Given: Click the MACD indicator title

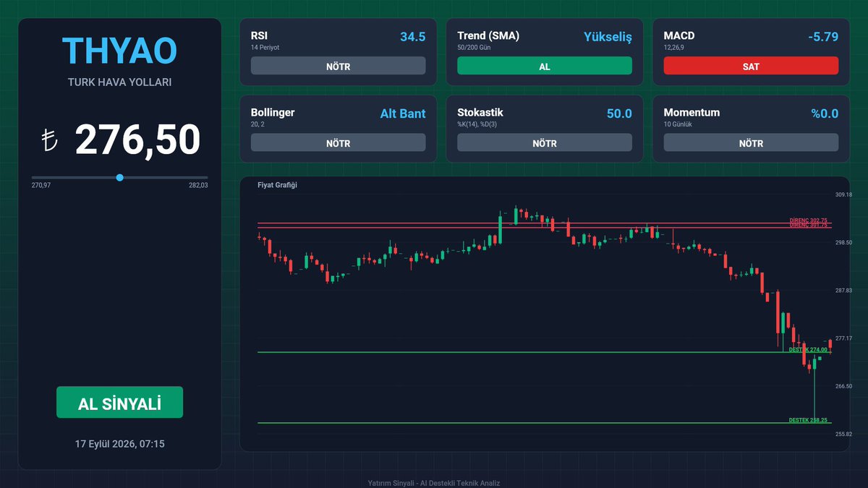Looking at the screenshot, I should tap(679, 35).
